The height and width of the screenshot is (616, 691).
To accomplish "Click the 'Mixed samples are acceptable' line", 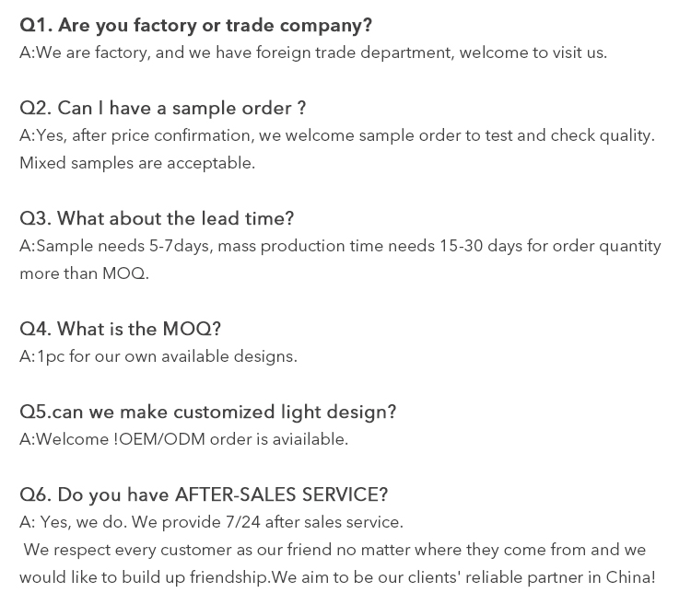I will click(x=137, y=163).
